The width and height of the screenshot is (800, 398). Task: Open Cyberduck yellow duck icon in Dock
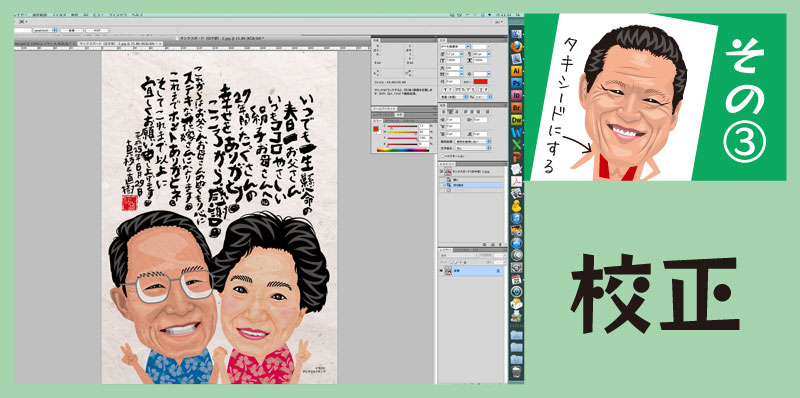pyautogui.click(x=516, y=206)
